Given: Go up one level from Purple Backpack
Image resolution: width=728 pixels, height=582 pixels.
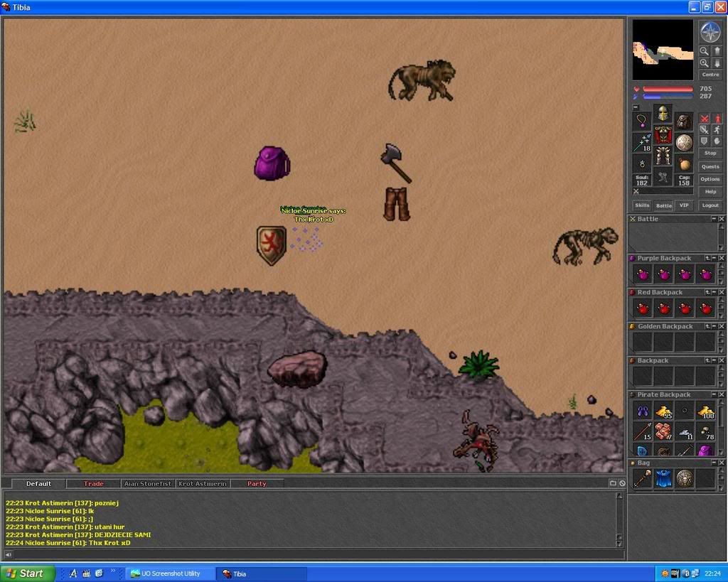Looking at the screenshot, I should pyautogui.click(x=707, y=258).
